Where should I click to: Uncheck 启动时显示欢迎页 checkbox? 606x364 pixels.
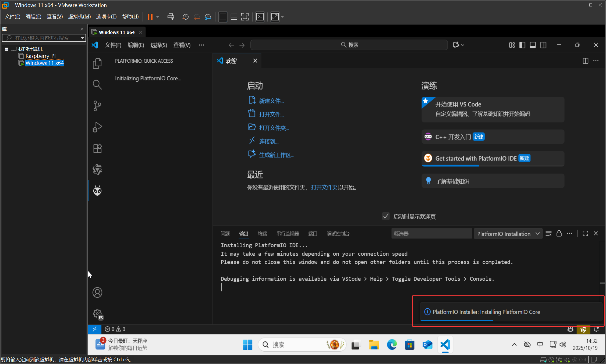click(386, 216)
